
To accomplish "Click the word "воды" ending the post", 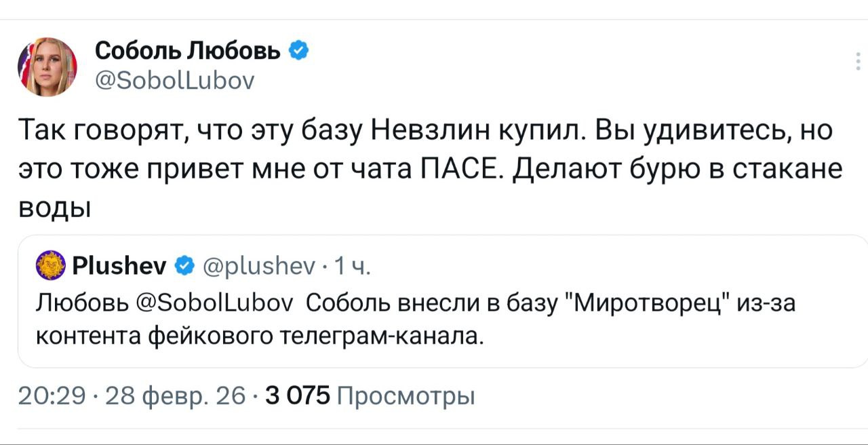I will [x=54, y=206].
